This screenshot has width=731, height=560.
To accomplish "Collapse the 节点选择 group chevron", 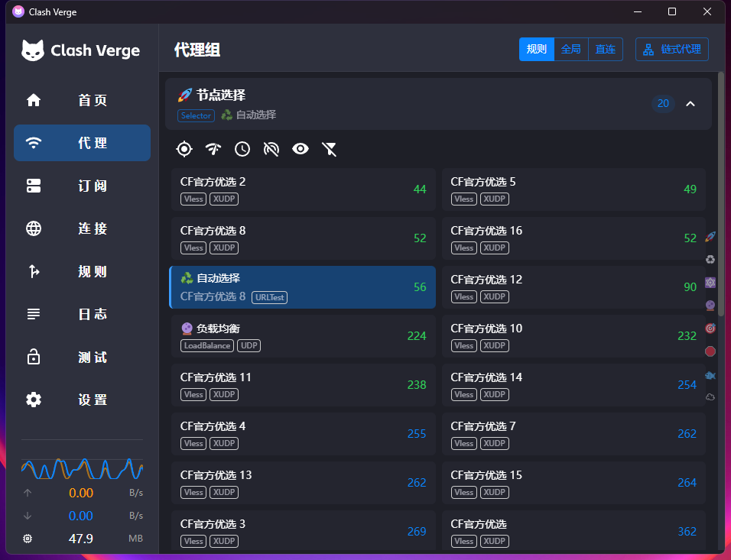I will coord(690,104).
